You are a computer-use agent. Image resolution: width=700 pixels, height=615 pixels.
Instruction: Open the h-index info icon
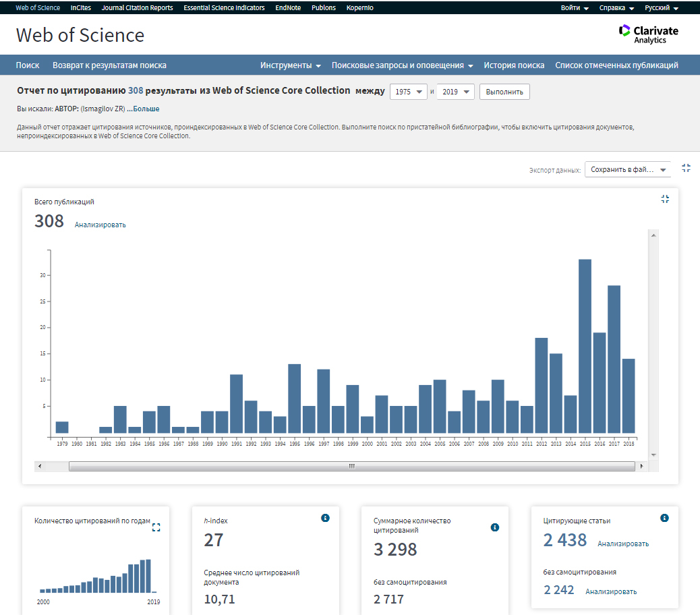tap(325, 518)
